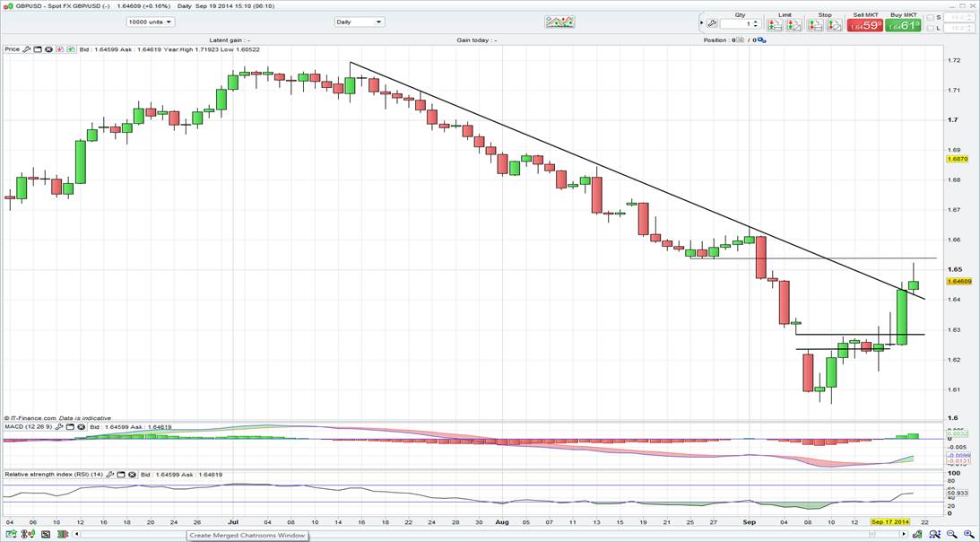This screenshot has width=980, height=542.
Task: Expand the order panel arrow beside wrench
Action: 700,24
